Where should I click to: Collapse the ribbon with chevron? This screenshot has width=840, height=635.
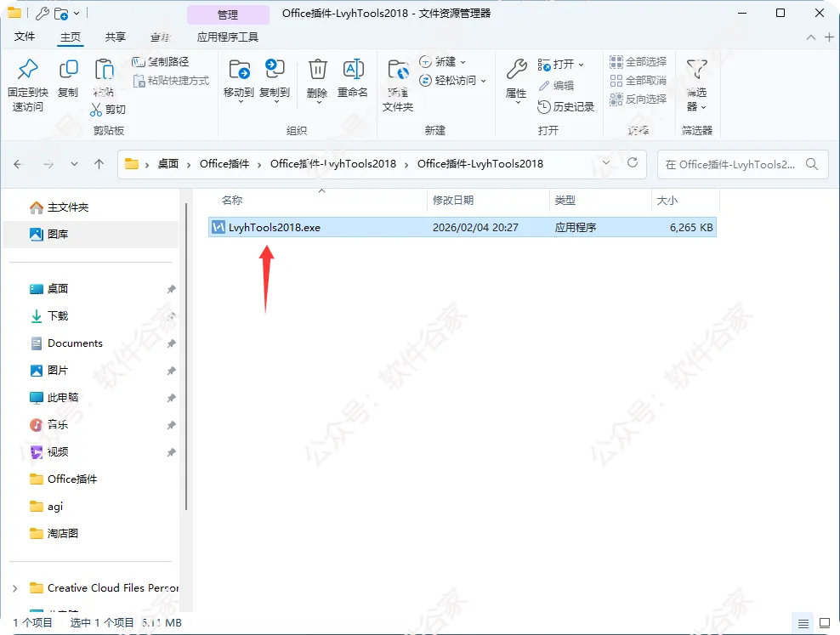tap(811, 37)
